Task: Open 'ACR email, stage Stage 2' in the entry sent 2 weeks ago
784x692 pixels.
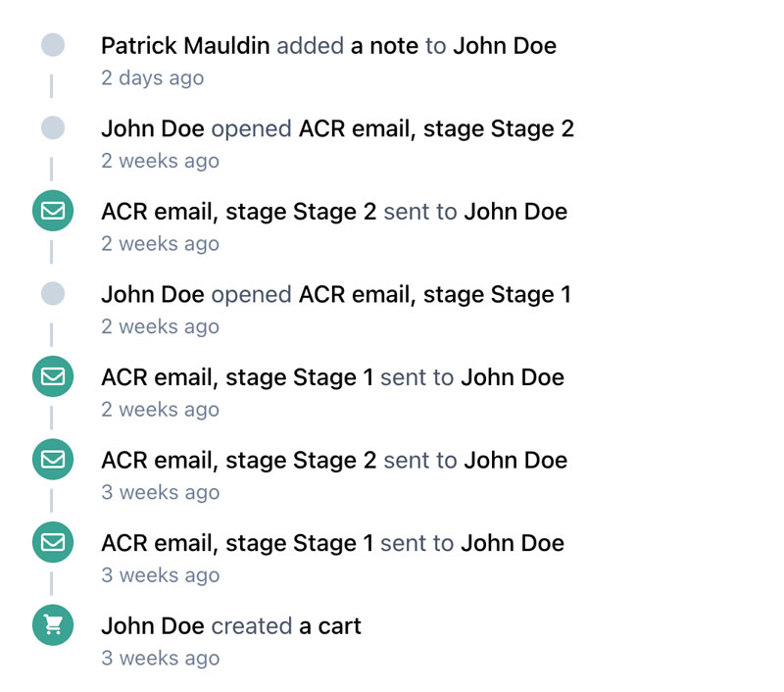Action: (238, 212)
